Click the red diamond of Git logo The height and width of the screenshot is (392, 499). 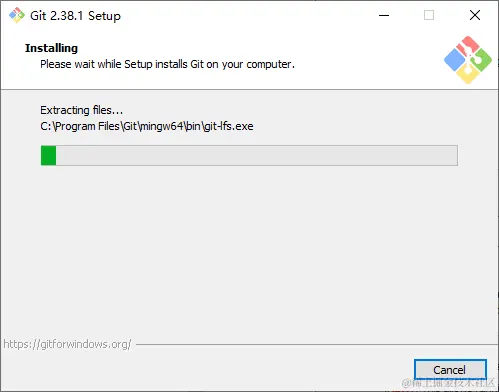(x=468, y=46)
